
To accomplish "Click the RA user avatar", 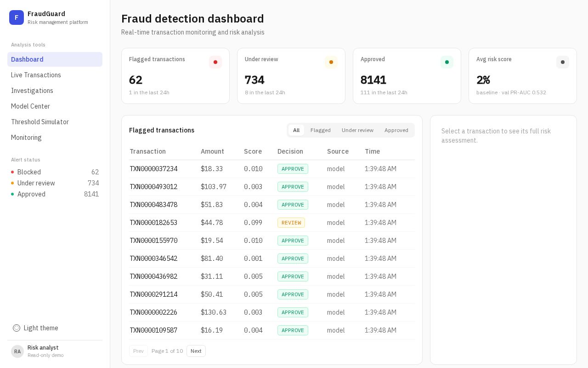I will click(x=17, y=351).
